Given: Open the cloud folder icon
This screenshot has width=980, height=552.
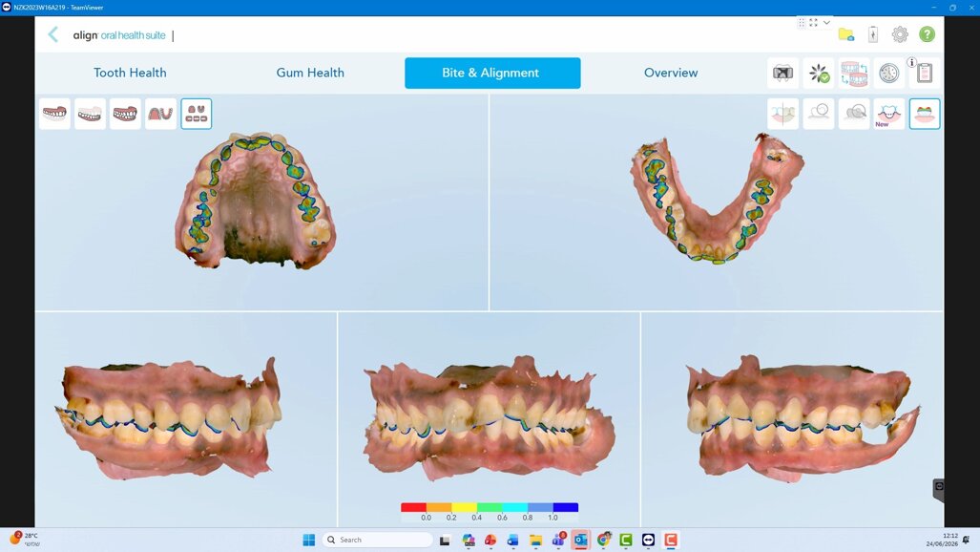Looking at the screenshot, I should point(845,34).
